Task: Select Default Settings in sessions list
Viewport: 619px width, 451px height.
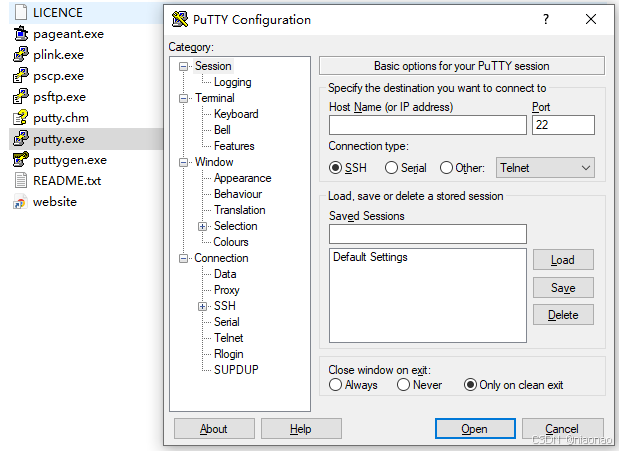Action: coord(370,257)
